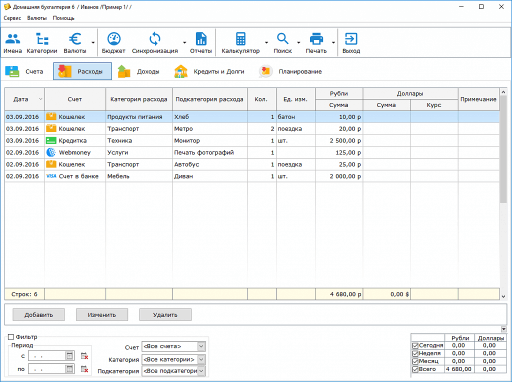Open the Помощь menu
512x382 pixels.
tap(63, 18)
